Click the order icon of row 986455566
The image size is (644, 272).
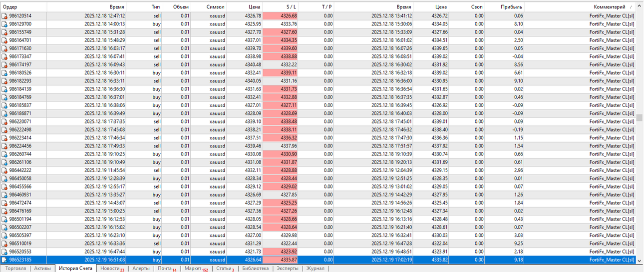pos(4,186)
